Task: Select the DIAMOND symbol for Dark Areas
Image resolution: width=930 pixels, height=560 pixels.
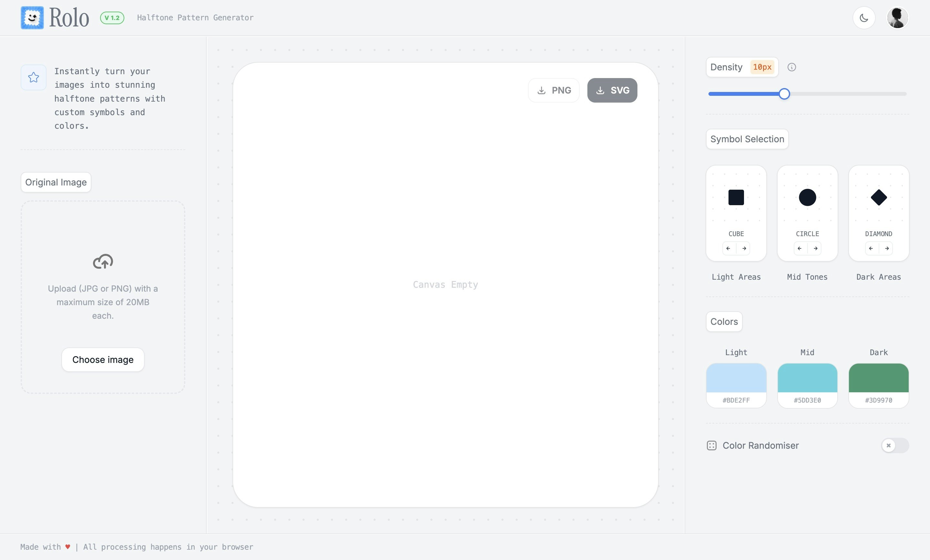Action: (878, 197)
